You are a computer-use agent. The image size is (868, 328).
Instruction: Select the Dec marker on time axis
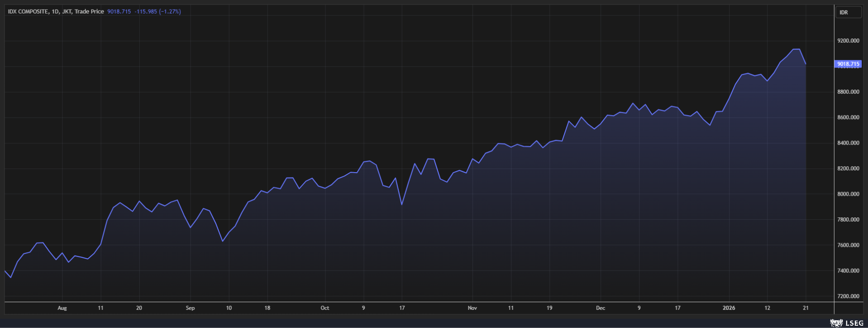[x=600, y=308]
